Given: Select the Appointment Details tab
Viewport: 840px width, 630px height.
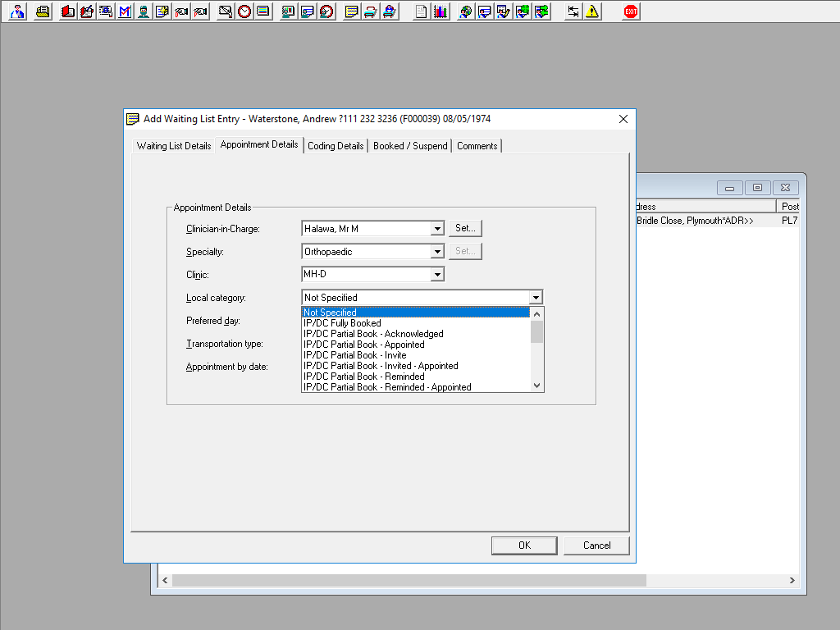Looking at the screenshot, I should coord(259,144).
